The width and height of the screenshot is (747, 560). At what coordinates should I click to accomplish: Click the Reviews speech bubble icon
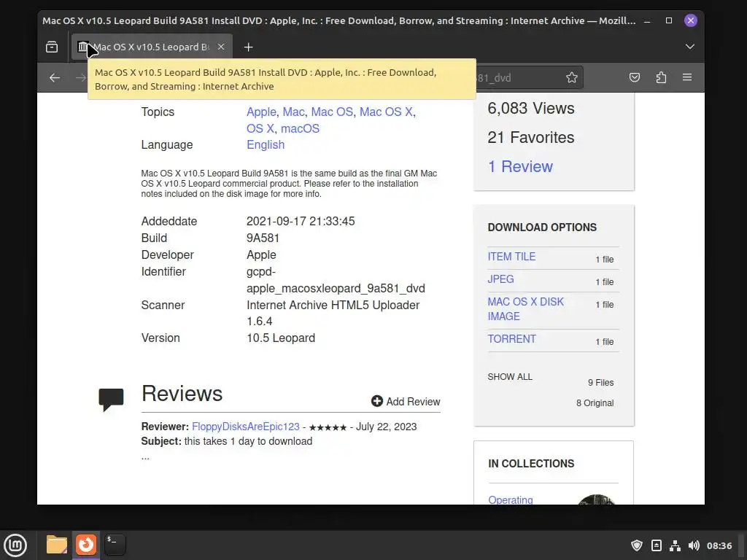pyautogui.click(x=111, y=399)
